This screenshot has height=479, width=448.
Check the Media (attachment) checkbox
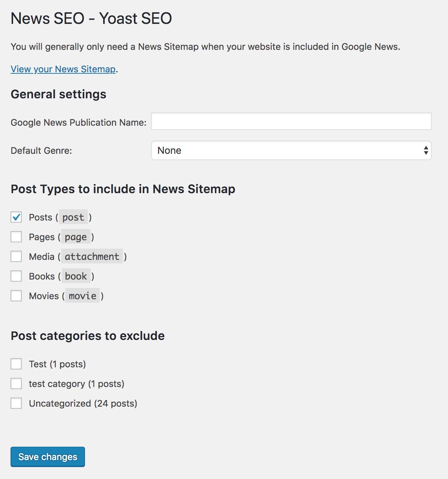click(16, 257)
